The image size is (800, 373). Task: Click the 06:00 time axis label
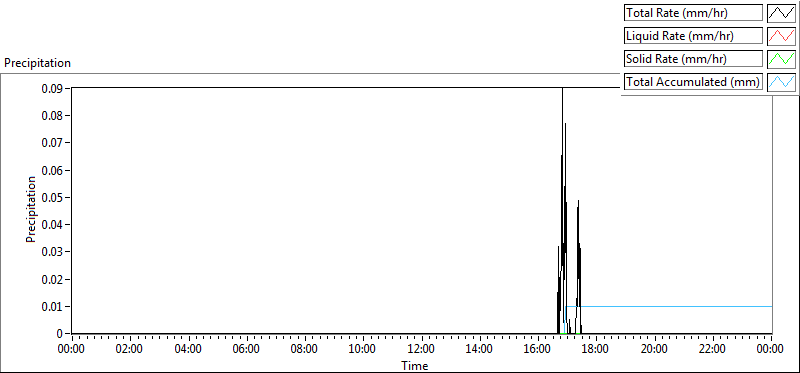246,349
